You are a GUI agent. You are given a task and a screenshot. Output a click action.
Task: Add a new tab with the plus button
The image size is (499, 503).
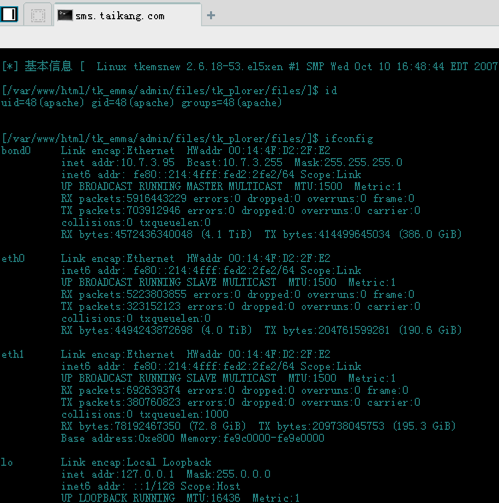coord(211,15)
